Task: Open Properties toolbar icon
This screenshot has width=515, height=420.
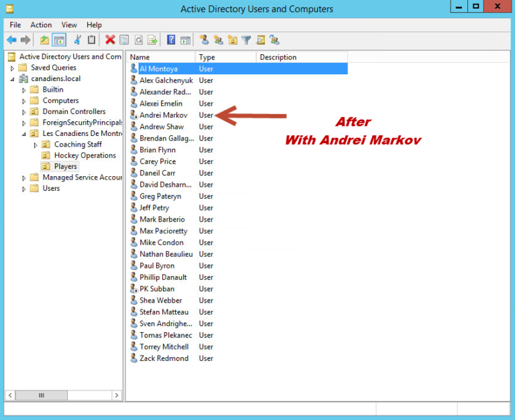Action: 124,40
